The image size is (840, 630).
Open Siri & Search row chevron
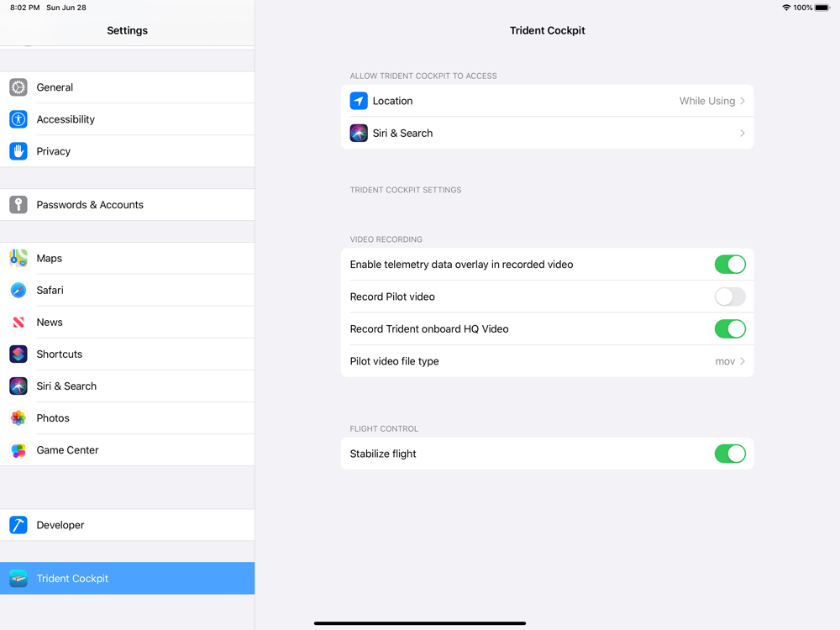pos(743,133)
